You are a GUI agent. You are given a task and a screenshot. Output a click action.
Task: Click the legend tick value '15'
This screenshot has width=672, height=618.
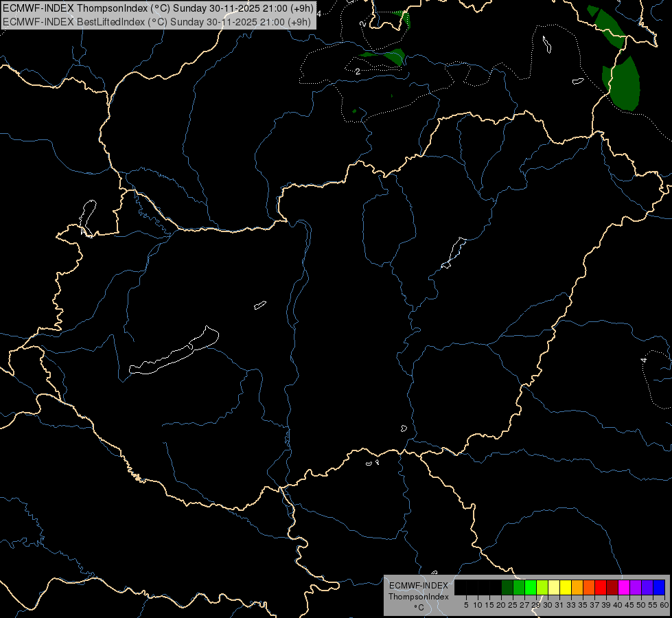tap(489, 605)
